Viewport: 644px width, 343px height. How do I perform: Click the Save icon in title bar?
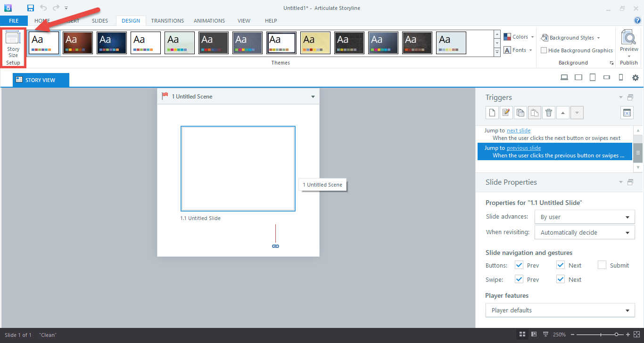click(x=31, y=8)
